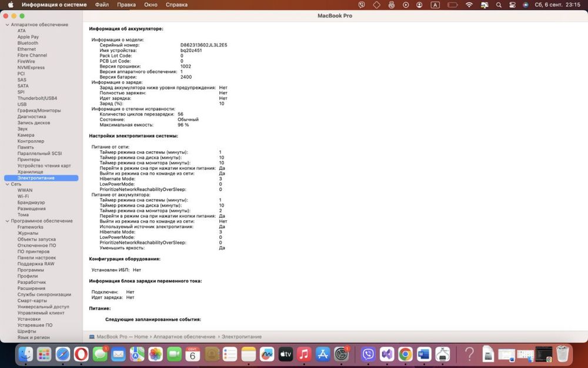
Task: Open Microsoft Word from the Dock
Action: (424, 354)
